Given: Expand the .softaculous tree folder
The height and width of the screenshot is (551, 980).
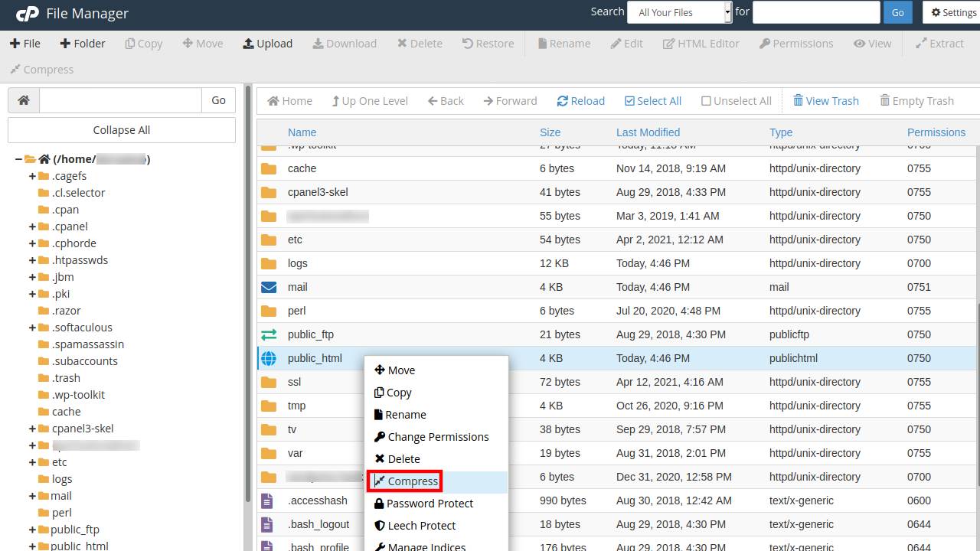Looking at the screenshot, I should tap(32, 328).
